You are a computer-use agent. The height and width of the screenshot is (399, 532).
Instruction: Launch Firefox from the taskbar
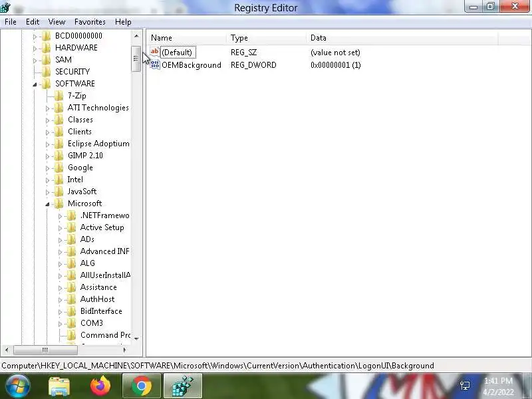coord(100,386)
